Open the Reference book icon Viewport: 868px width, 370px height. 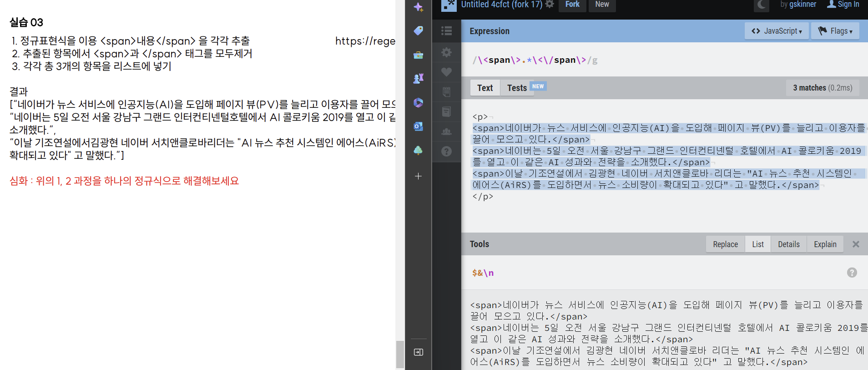pos(447,112)
